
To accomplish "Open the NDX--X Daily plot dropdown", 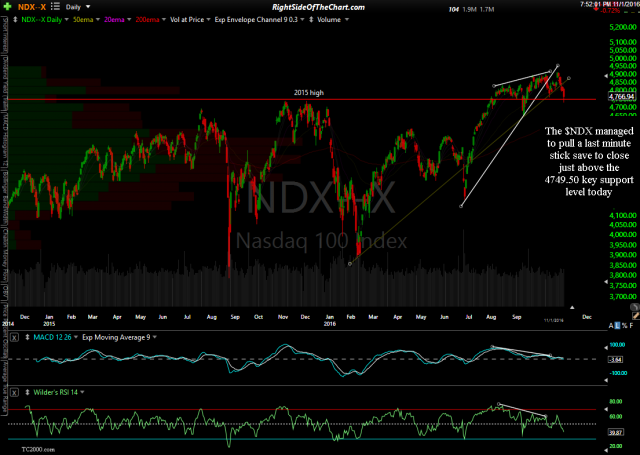I will click(67, 19).
